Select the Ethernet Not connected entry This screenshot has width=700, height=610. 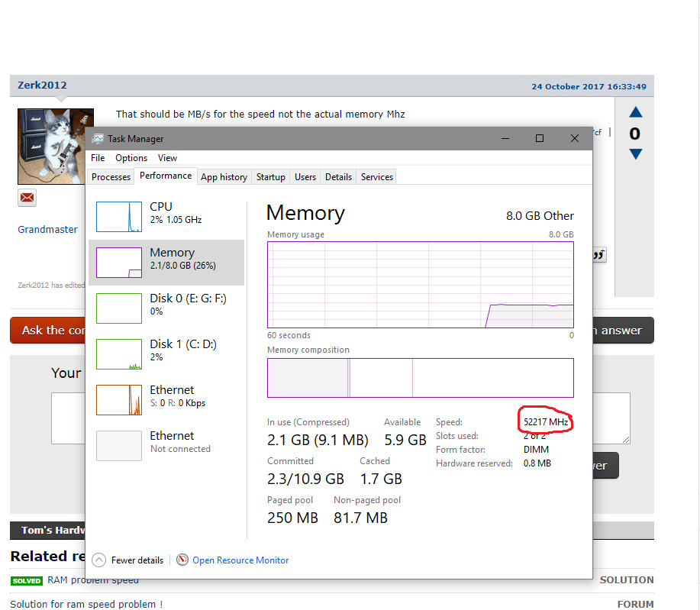(x=166, y=446)
